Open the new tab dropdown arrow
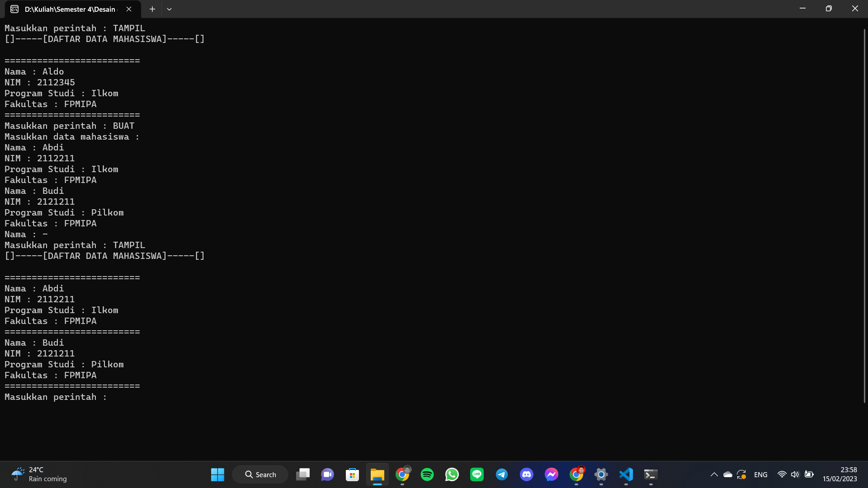Viewport: 868px width, 488px height. [170, 9]
